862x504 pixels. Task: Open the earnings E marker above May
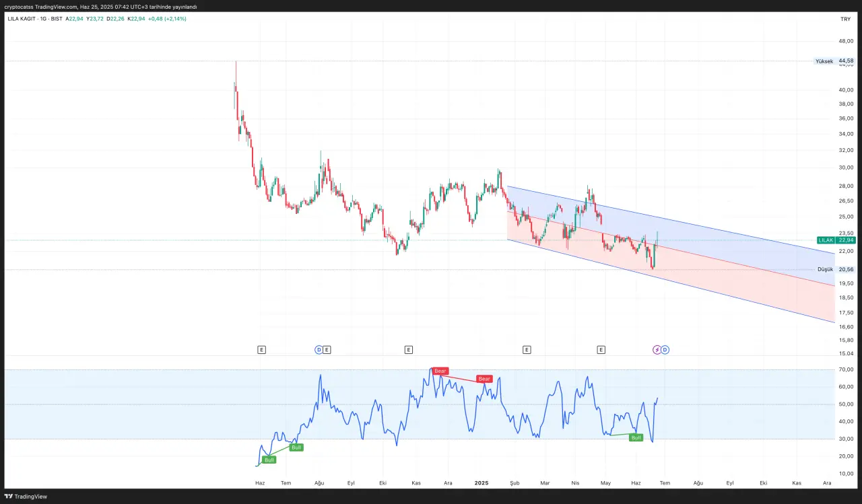(601, 349)
